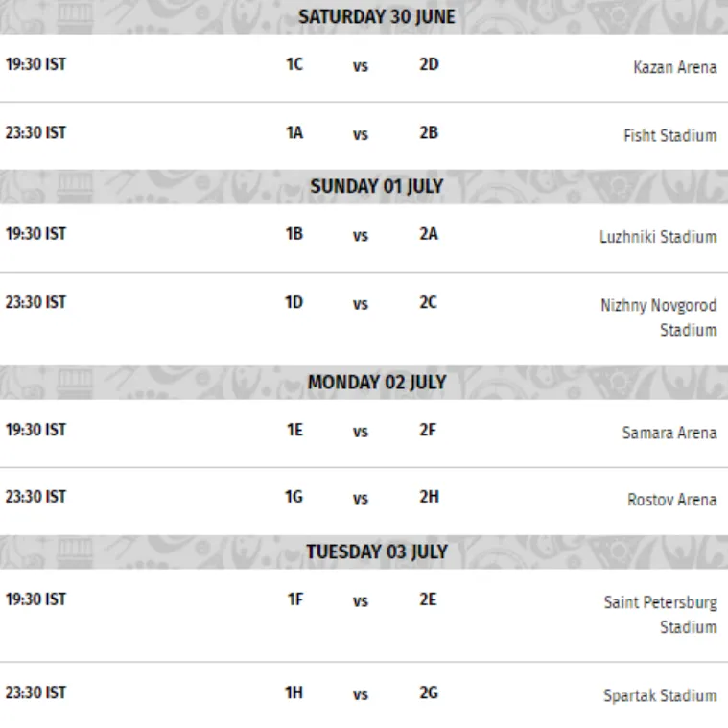Click the 1A team label
Viewport: 728px width, 728px height.
coord(294,132)
